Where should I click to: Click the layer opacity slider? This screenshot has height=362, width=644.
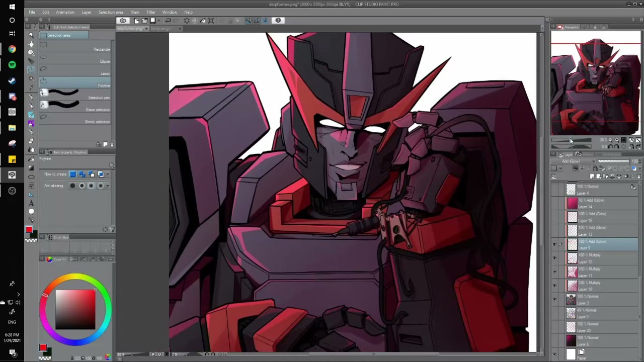(613, 161)
